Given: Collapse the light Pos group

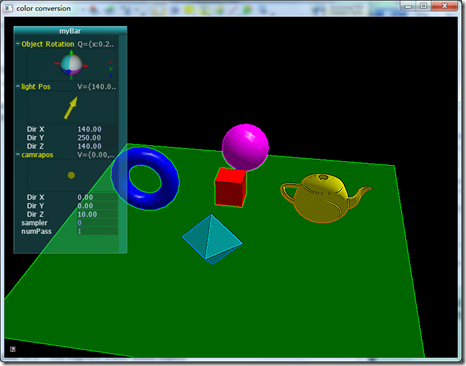Looking at the screenshot, I should point(18,86).
